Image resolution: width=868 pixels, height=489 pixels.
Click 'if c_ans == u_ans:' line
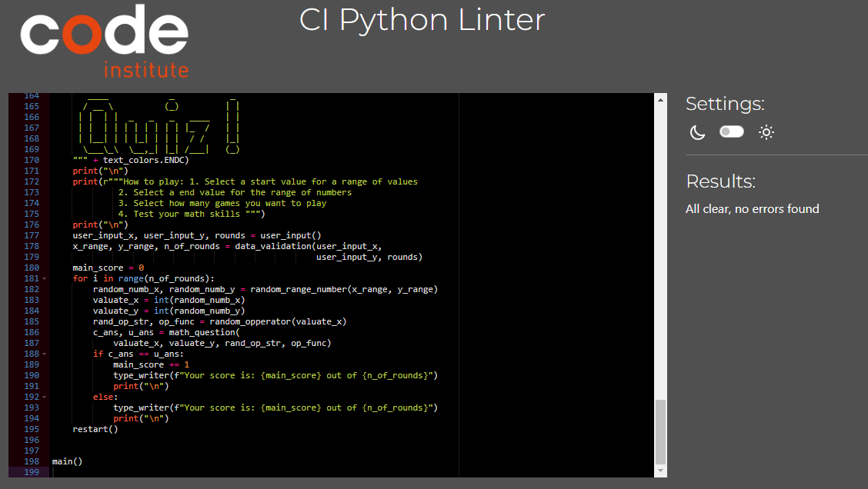pos(139,354)
